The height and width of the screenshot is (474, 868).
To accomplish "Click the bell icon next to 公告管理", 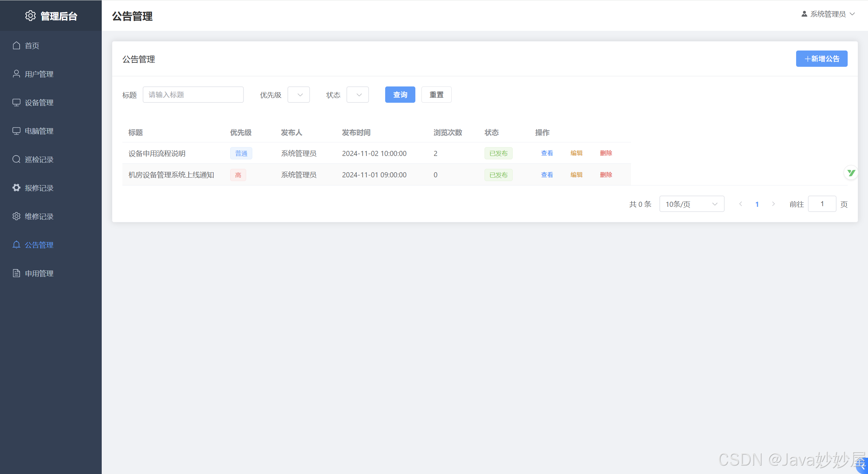I will (16, 245).
